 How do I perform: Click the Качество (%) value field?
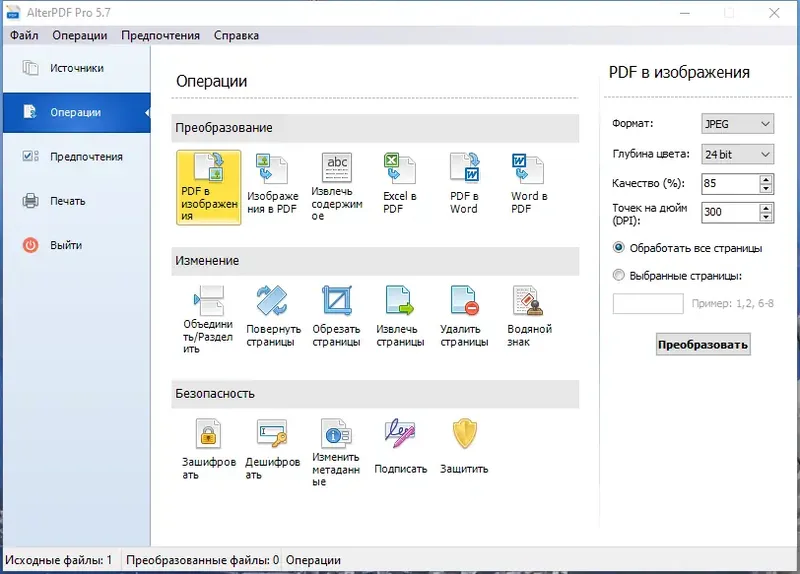(x=730, y=184)
